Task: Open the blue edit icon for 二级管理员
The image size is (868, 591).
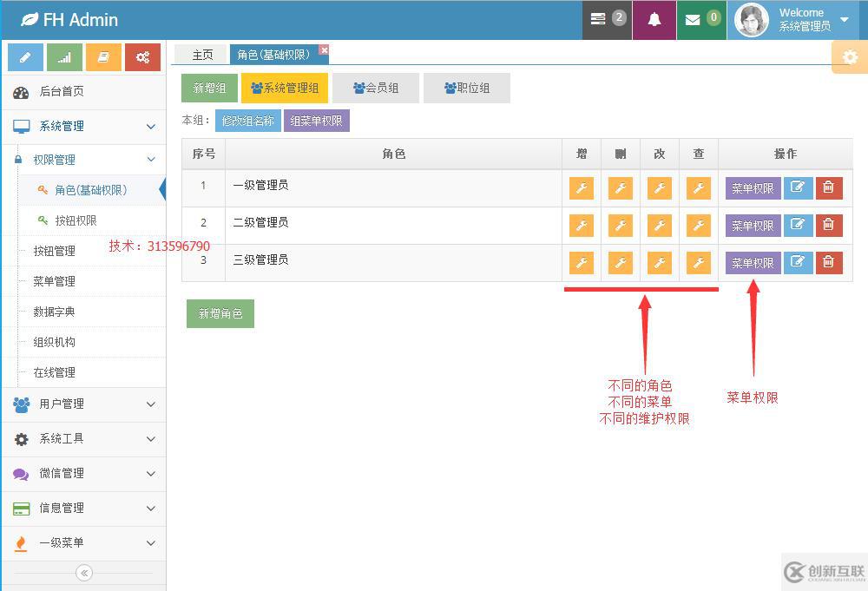Action: 798,225
